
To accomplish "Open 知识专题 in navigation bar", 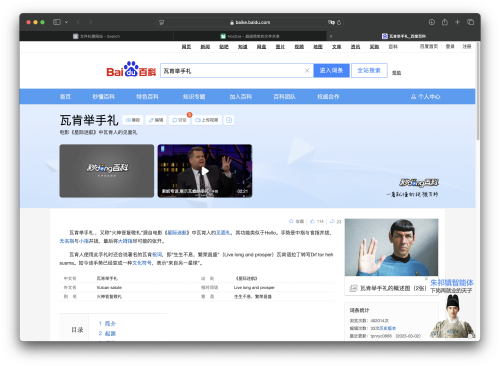I will (x=194, y=97).
